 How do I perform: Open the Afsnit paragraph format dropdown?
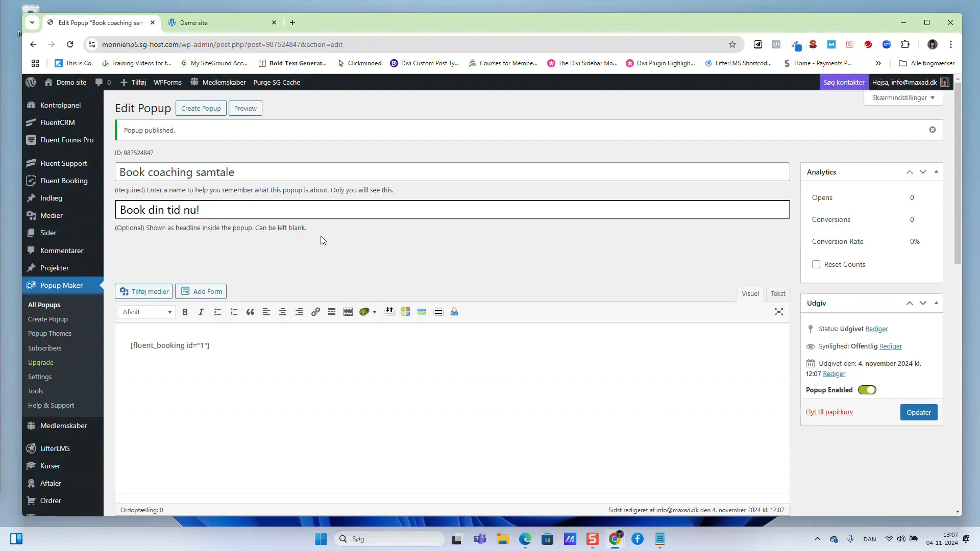click(x=147, y=312)
